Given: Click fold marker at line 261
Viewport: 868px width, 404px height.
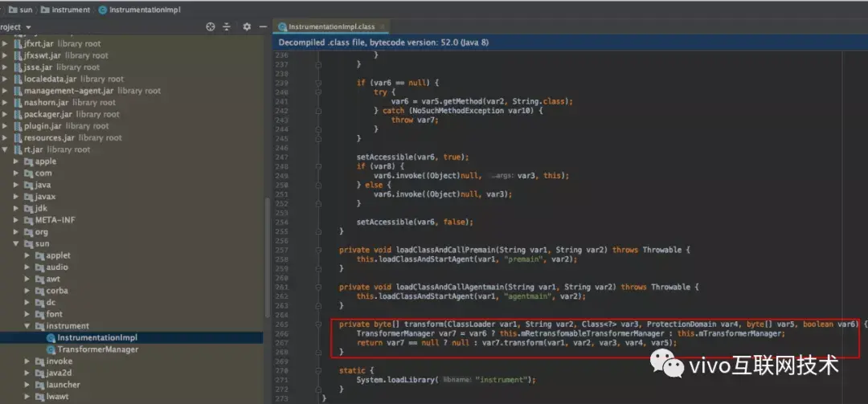Looking at the screenshot, I should click(318, 288).
